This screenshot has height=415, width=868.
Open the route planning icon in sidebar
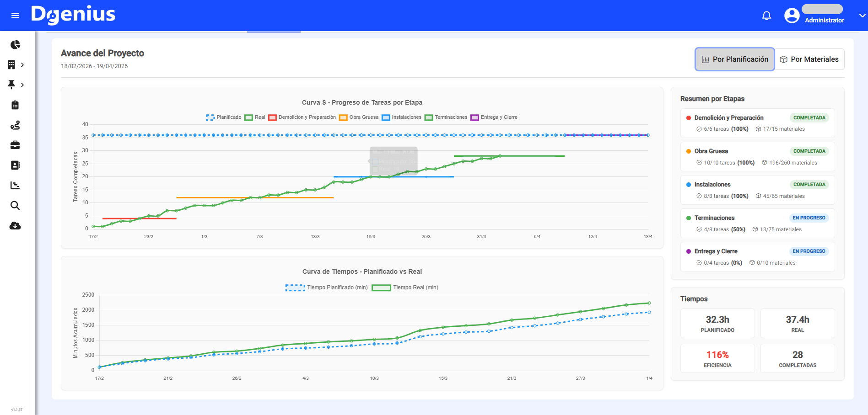[15, 125]
